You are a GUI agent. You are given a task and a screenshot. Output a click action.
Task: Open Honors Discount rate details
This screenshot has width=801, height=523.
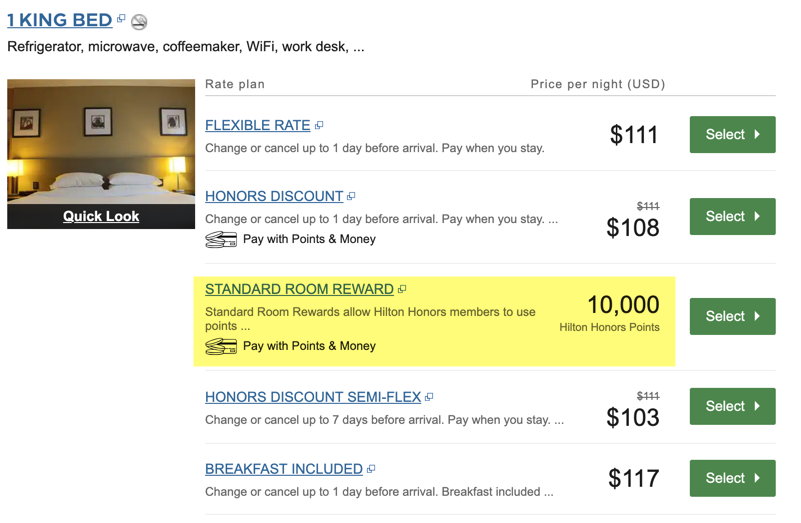(274, 196)
